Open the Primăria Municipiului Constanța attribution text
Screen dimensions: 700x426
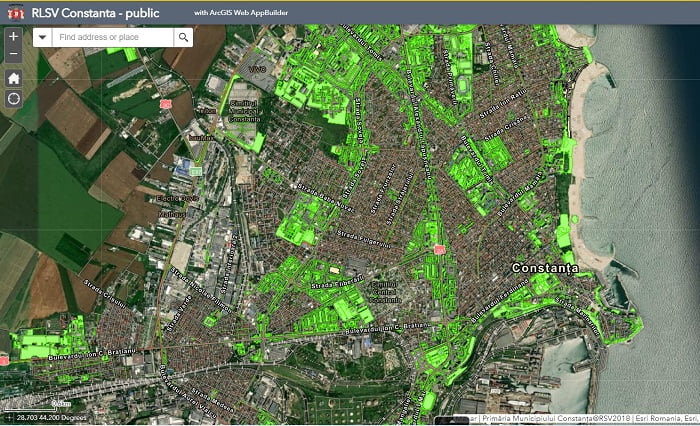[x=556, y=419]
